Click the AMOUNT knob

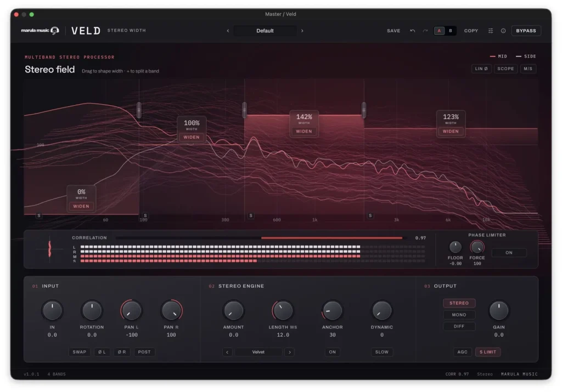[x=233, y=310]
